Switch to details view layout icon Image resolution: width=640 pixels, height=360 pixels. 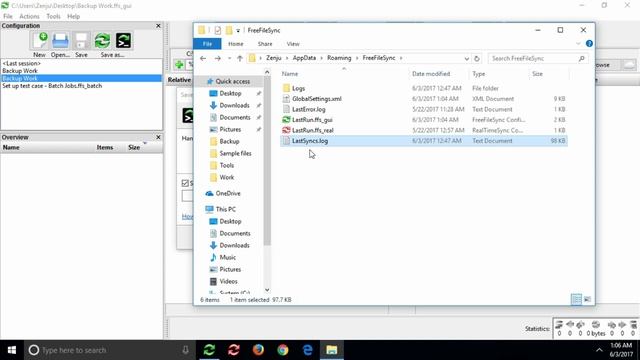click(576, 299)
